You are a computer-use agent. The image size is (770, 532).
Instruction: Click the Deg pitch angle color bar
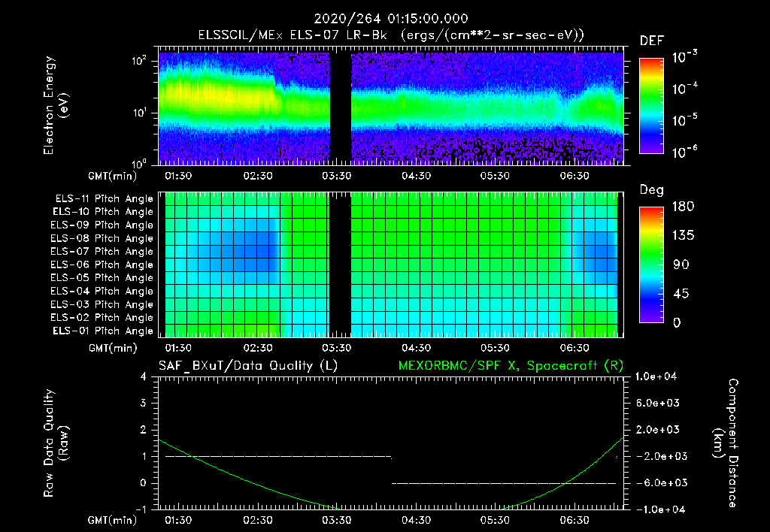tap(651, 264)
